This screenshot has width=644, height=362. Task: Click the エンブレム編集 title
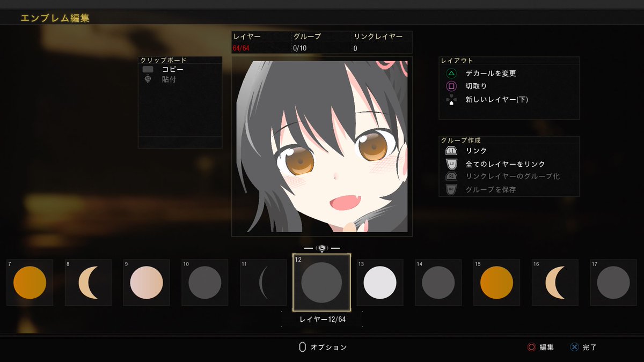[x=55, y=18]
